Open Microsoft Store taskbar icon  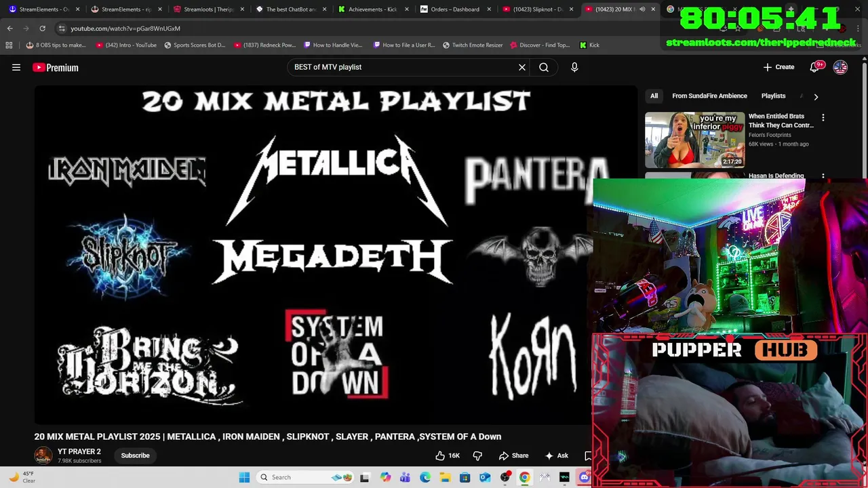(x=465, y=477)
